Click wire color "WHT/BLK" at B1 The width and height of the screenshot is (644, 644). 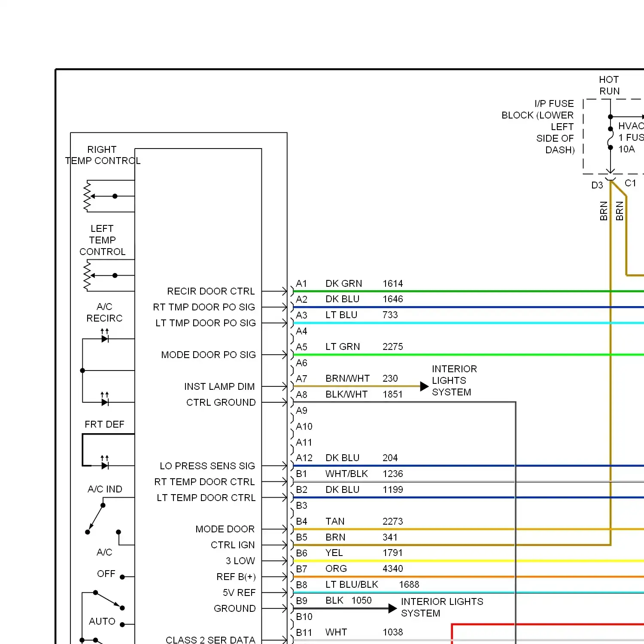(x=346, y=474)
